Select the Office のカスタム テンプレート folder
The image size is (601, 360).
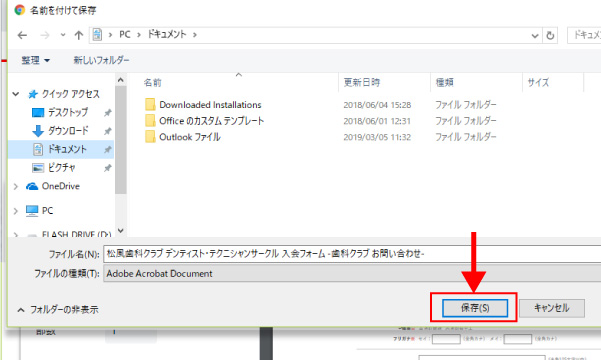point(212,121)
